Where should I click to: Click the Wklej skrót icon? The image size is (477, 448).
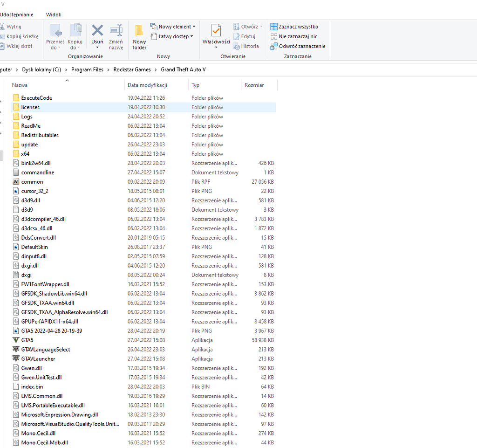click(7, 46)
